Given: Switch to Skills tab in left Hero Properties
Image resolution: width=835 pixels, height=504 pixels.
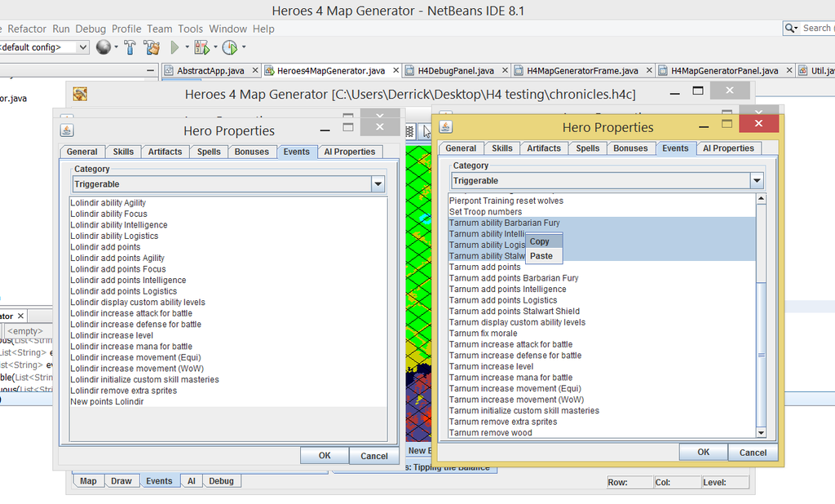Looking at the screenshot, I should coord(123,152).
